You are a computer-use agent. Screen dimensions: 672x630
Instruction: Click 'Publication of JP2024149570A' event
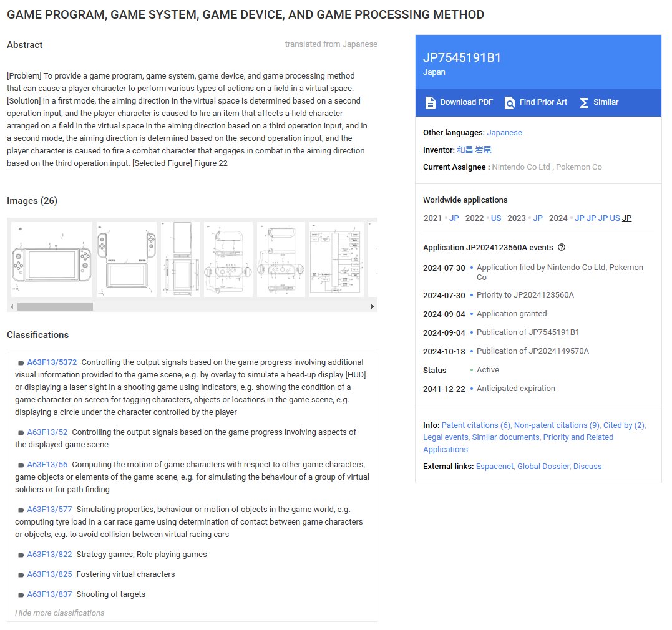tap(533, 351)
